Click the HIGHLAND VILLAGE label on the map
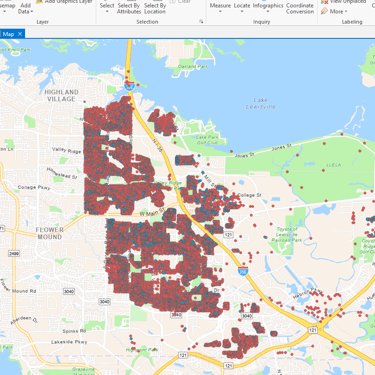The width and height of the screenshot is (375, 375). click(61, 95)
